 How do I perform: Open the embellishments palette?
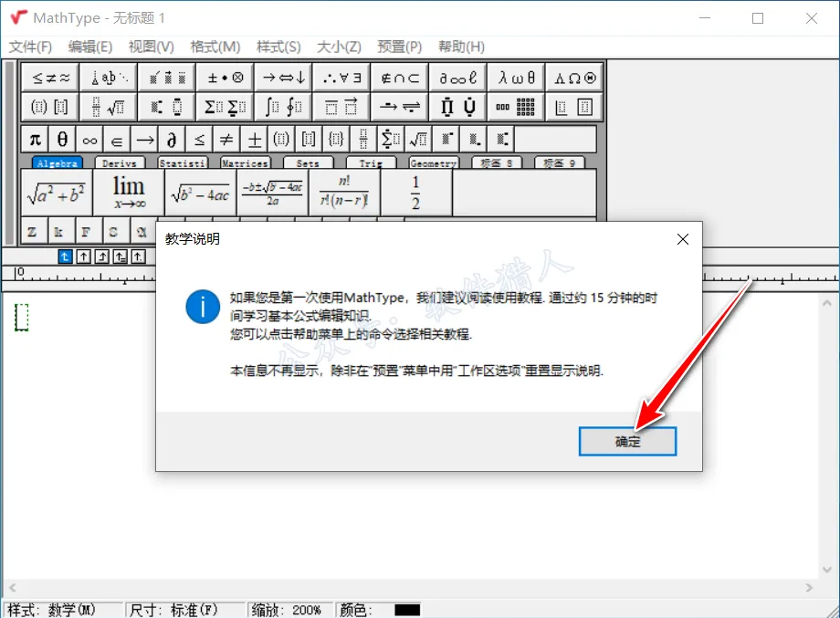(167, 78)
